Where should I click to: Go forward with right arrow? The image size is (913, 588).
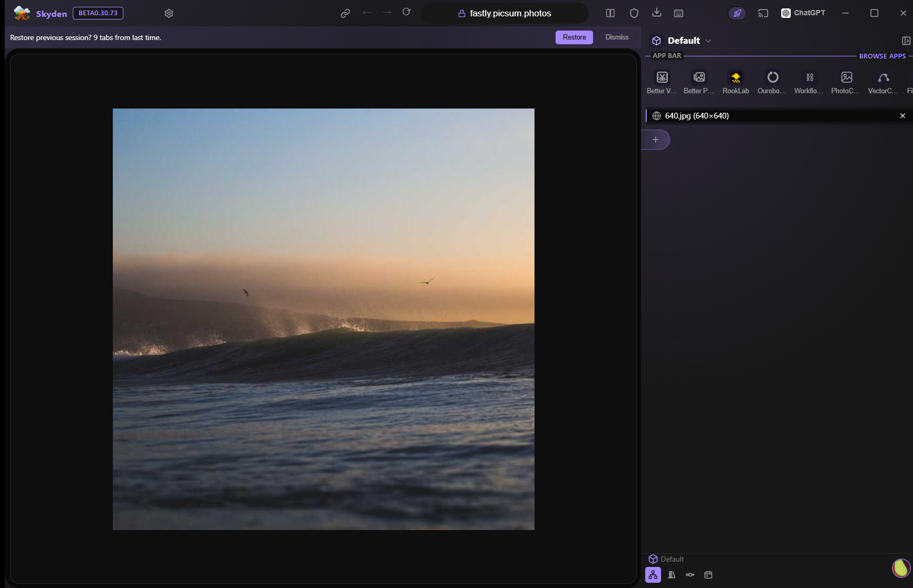387,13
